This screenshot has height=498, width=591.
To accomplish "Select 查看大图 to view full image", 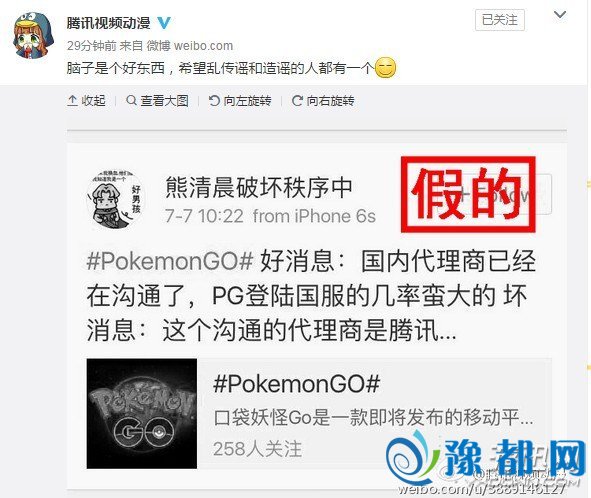I will [x=164, y=101].
